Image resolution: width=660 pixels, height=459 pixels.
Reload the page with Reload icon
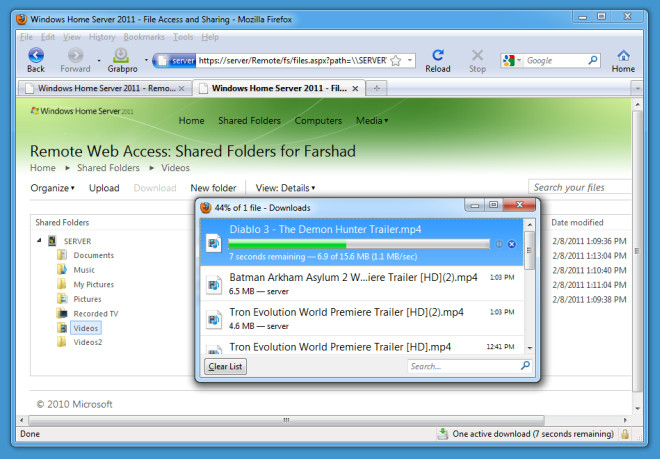(438, 55)
